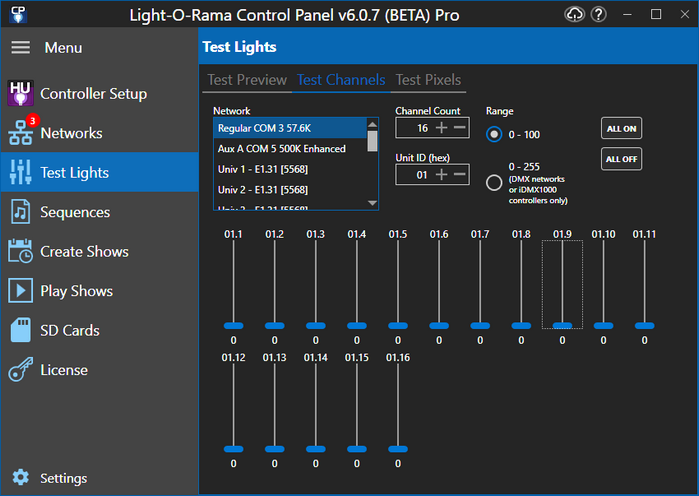Switch to Test Preview tab
Image resolution: width=699 pixels, height=496 pixels.
(x=247, y=80)
